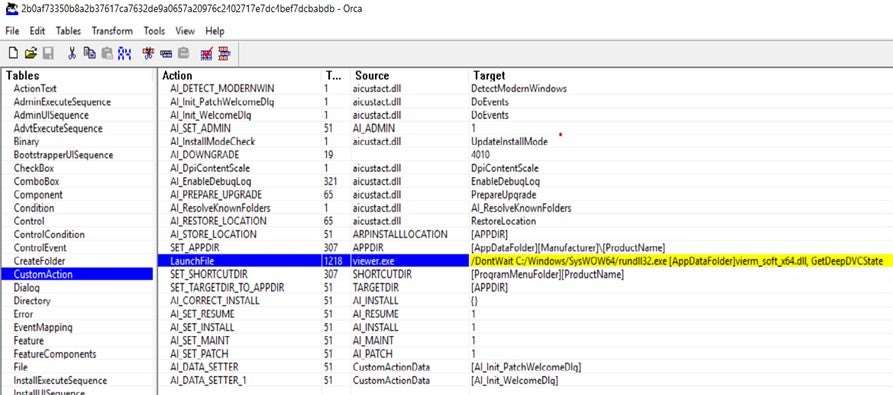The height and width of the screenshot is (395, 893).
Task: Select the Condition table
Action: click(34, 208)
